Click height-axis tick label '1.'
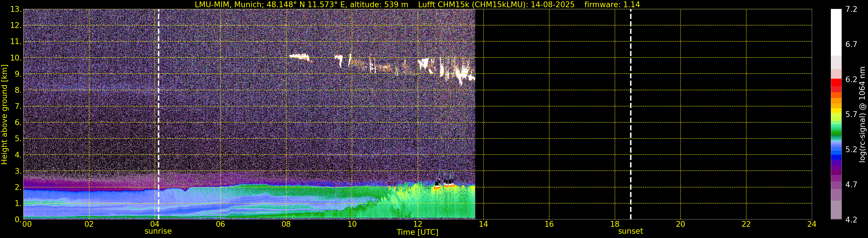 pos(18,203)
